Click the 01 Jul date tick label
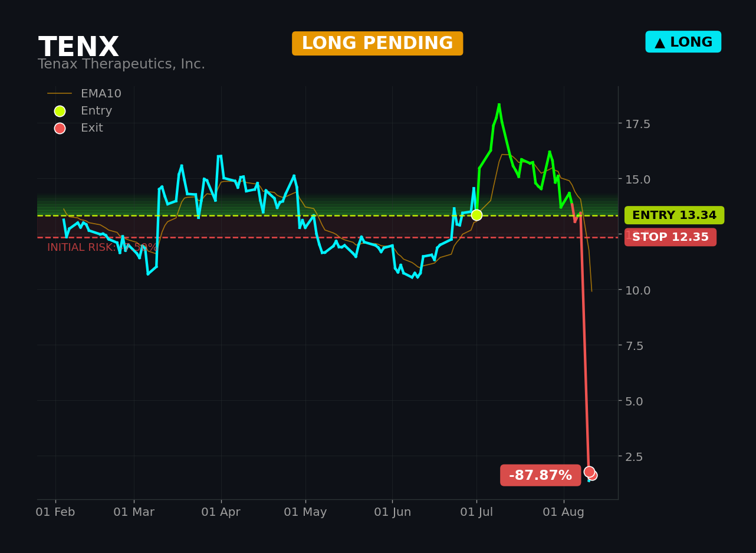This screenshot has width=756, height=553. (476, 512)
